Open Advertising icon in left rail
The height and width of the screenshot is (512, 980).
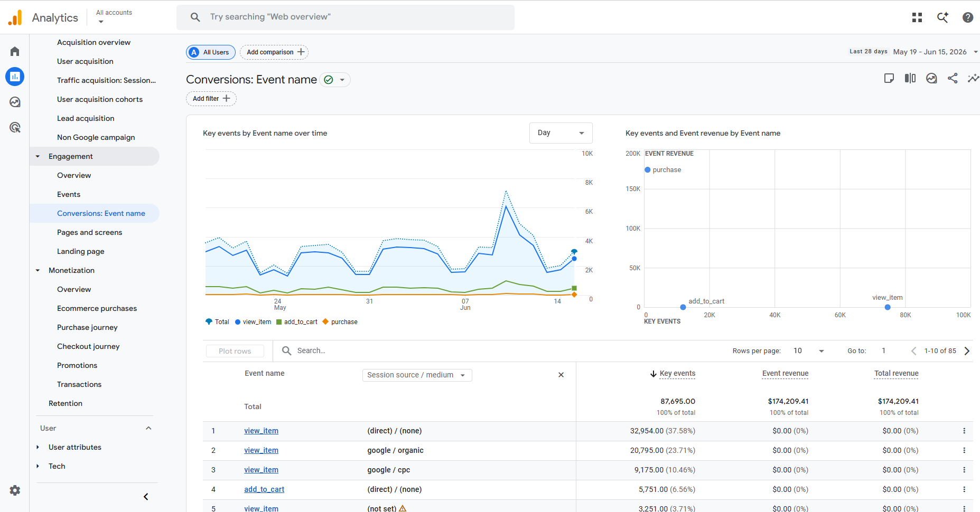(x=15, y=127)
